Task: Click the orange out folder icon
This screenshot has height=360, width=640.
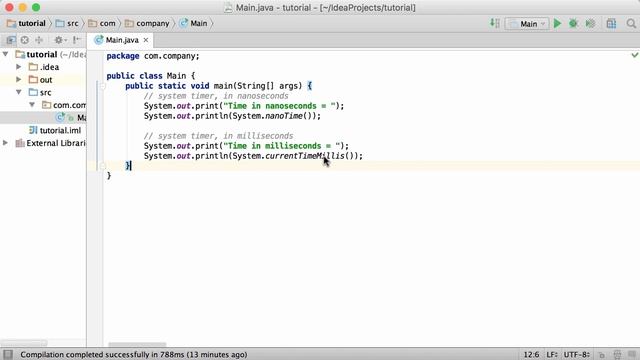Action: point(33,80)
